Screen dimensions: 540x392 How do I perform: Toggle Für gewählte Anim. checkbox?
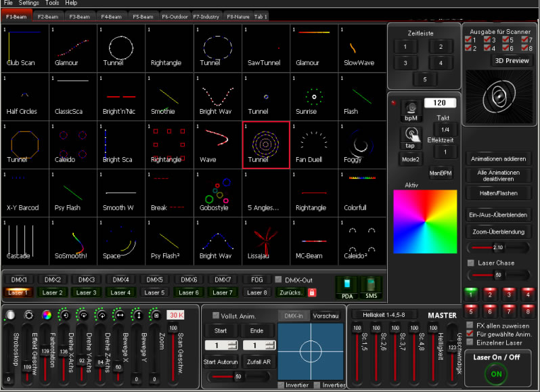tap(470, 334)
